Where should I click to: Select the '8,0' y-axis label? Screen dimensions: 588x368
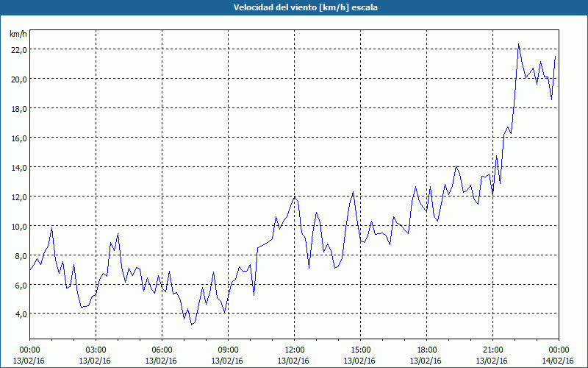(x=21, y=255)
